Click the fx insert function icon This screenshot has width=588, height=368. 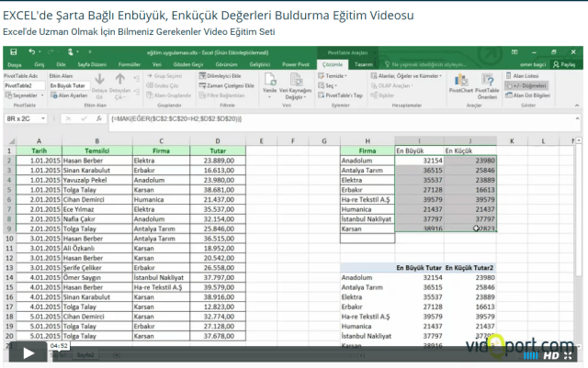point(98,118)
